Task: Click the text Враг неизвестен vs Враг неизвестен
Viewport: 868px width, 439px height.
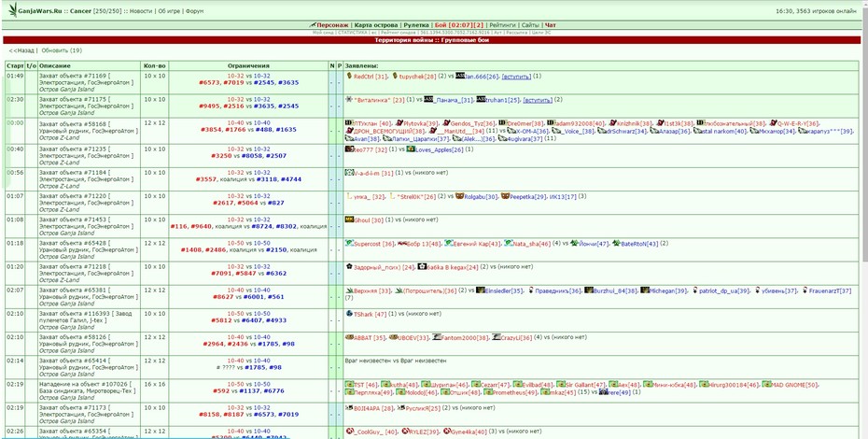Action: [x=395, y=361]
